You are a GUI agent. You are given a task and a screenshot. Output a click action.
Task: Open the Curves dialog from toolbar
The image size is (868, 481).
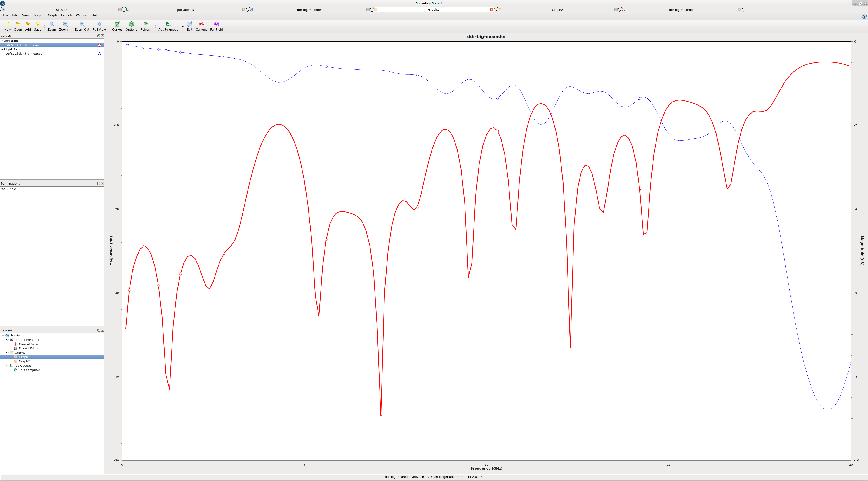[x=117, y=24]
